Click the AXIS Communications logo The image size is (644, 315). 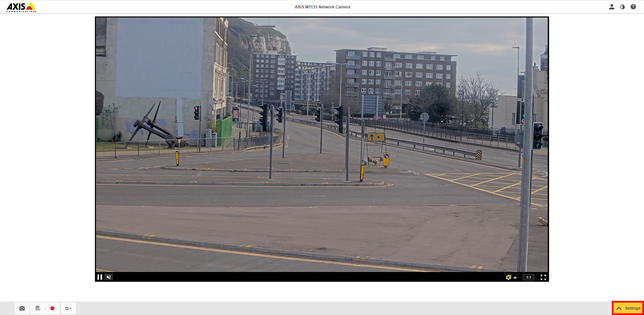21,7
